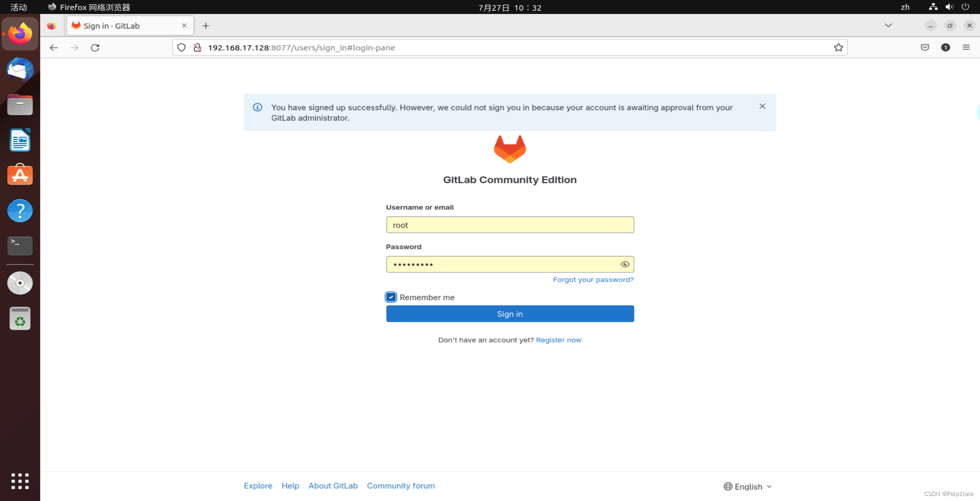Click the password visibility toggle eye icon
Viewport: 980px width, 501px height.
[625, 264]
